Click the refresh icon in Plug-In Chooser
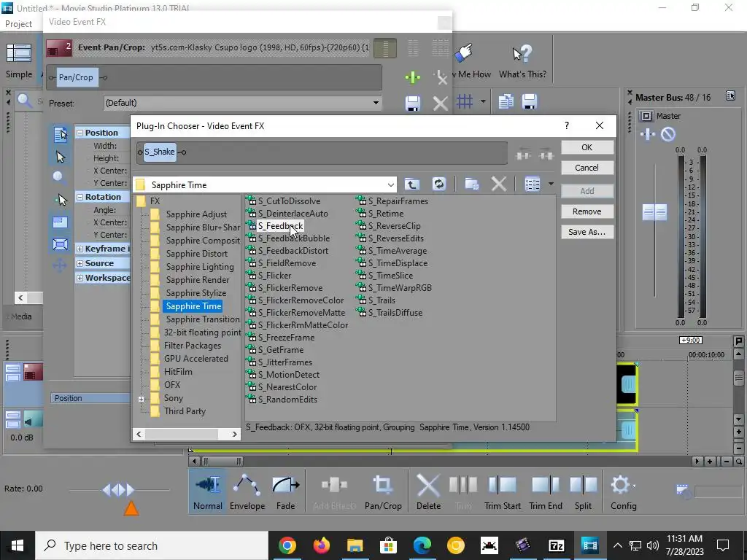 tap(438, 184)
